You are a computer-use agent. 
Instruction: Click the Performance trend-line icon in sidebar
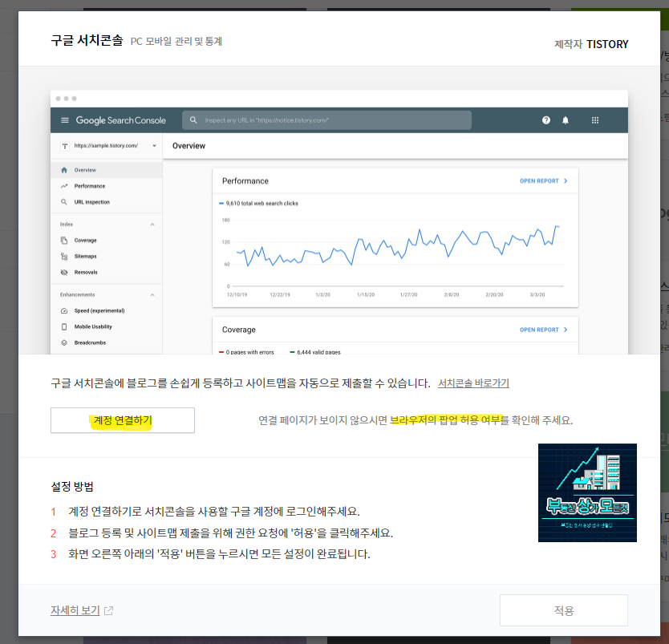pos(64,186)
